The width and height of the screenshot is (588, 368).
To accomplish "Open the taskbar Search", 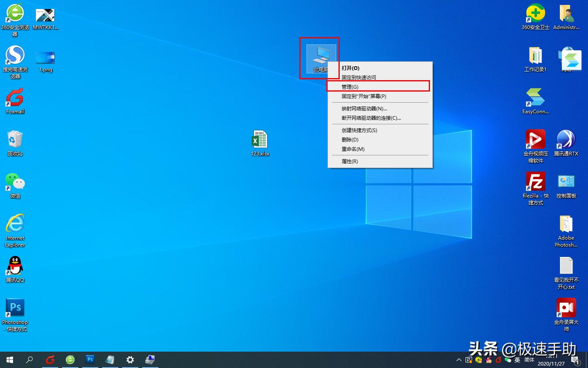I will (29, 360).
